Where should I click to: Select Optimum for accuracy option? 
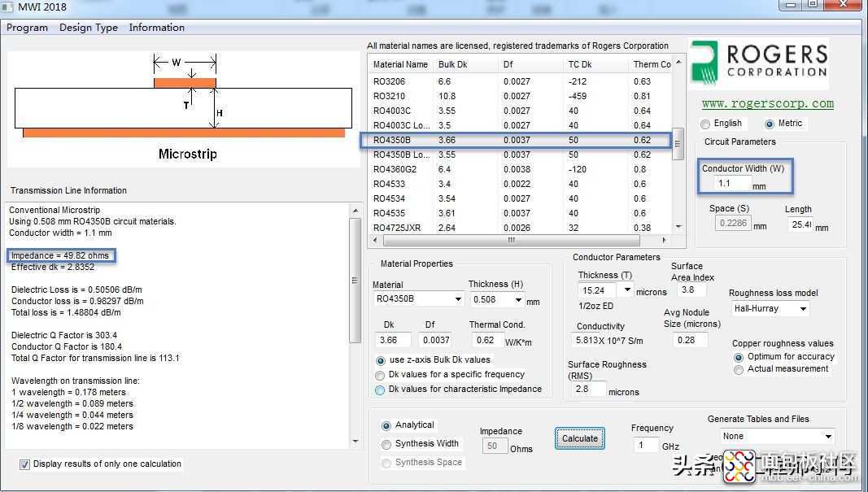coord(739,358)
